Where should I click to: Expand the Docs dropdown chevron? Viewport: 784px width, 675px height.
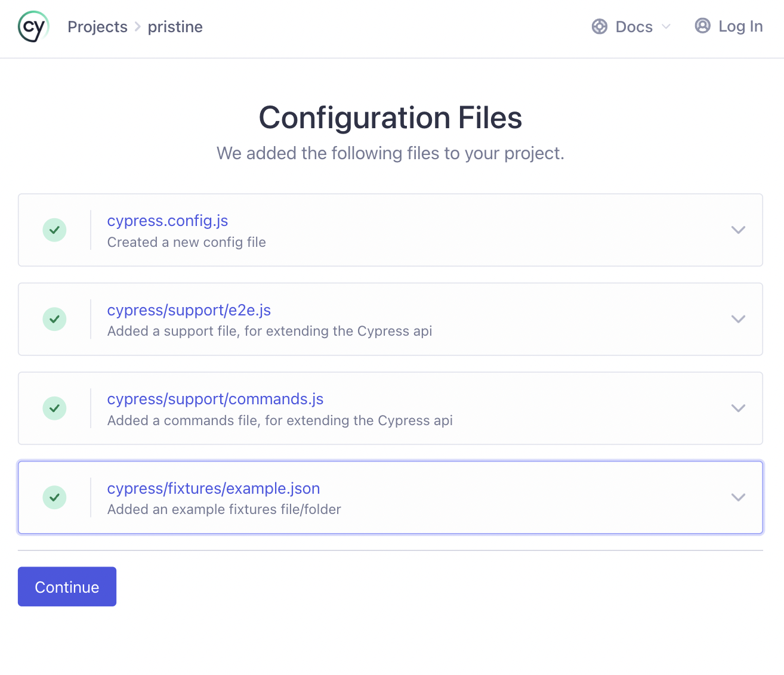pos(666,27)
